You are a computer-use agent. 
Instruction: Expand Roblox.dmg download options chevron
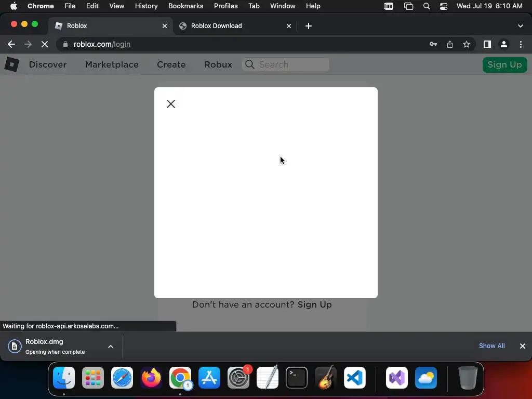click(111, 347)
